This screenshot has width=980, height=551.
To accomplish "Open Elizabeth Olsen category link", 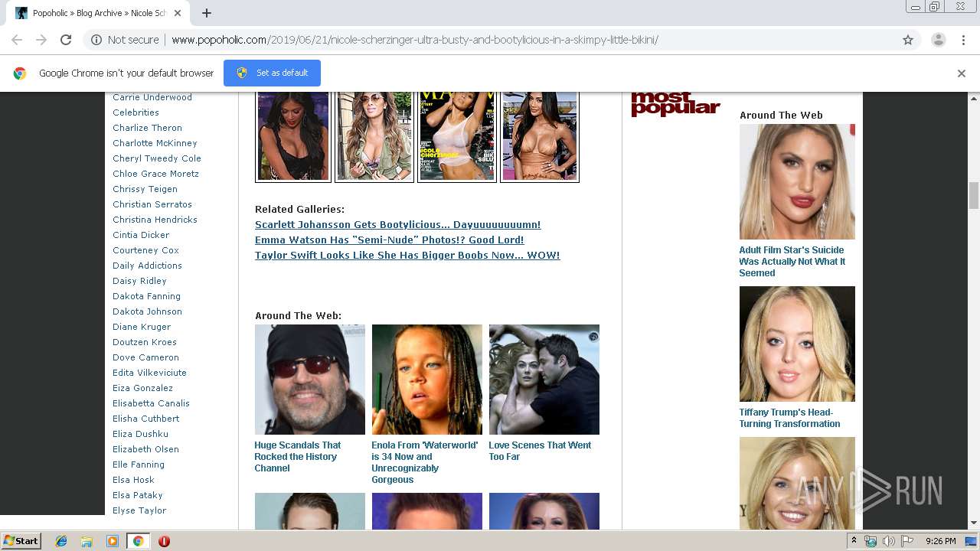I will [x=145, y=449].
